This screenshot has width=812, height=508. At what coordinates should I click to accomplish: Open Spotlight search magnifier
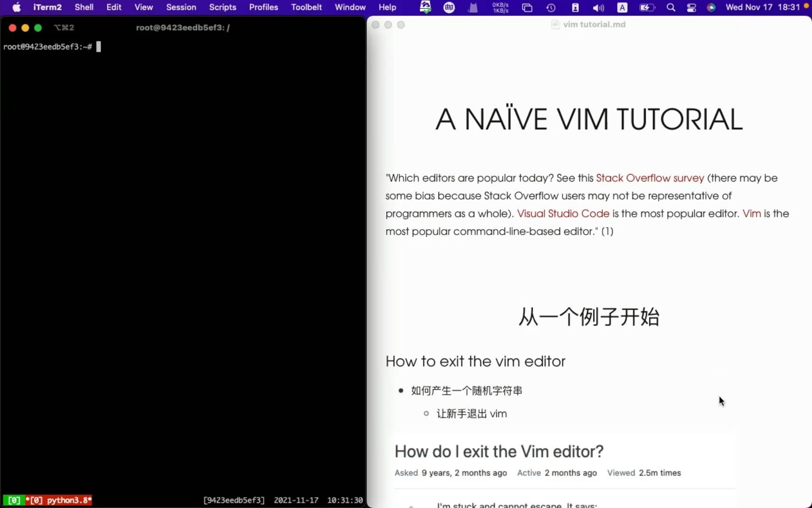(x=671, y=8)
